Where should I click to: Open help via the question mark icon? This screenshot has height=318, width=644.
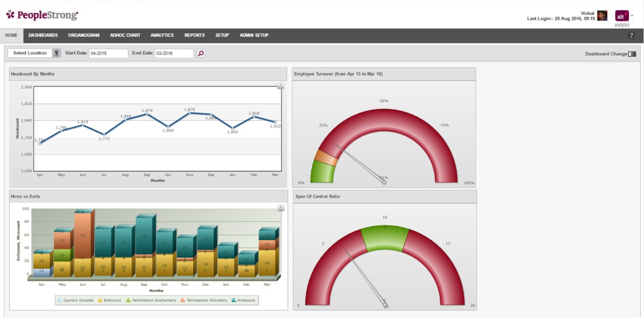pos(631,35)
